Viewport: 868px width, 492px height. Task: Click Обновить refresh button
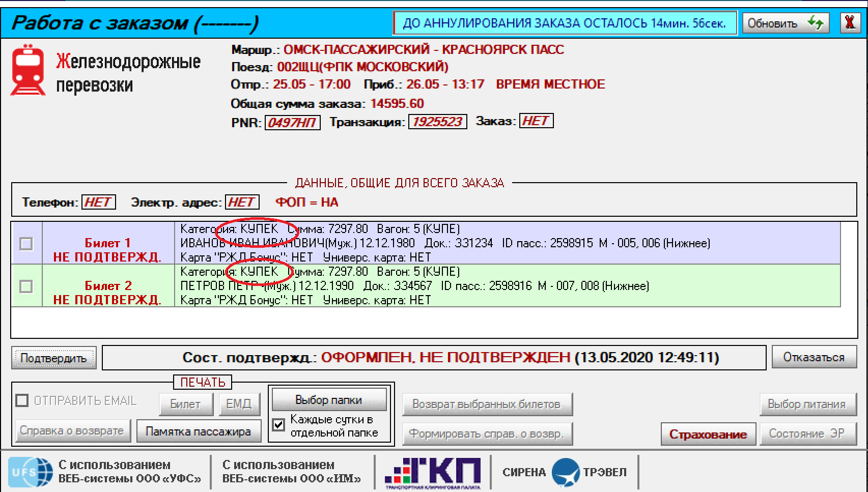pos(786,23)
